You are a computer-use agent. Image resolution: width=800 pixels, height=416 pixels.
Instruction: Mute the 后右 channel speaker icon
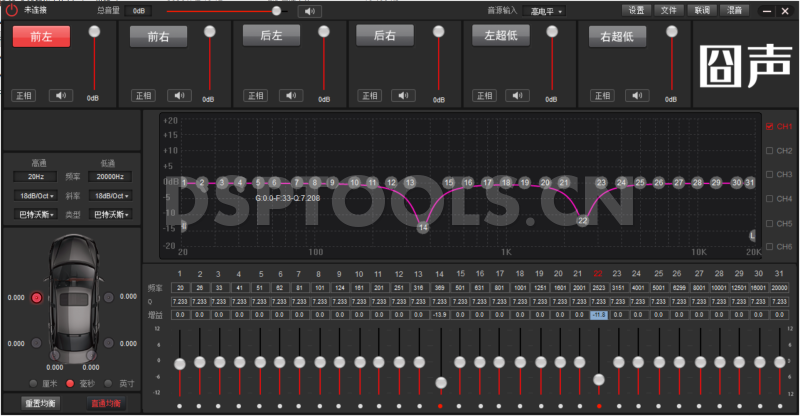click(x=408, y=96)
